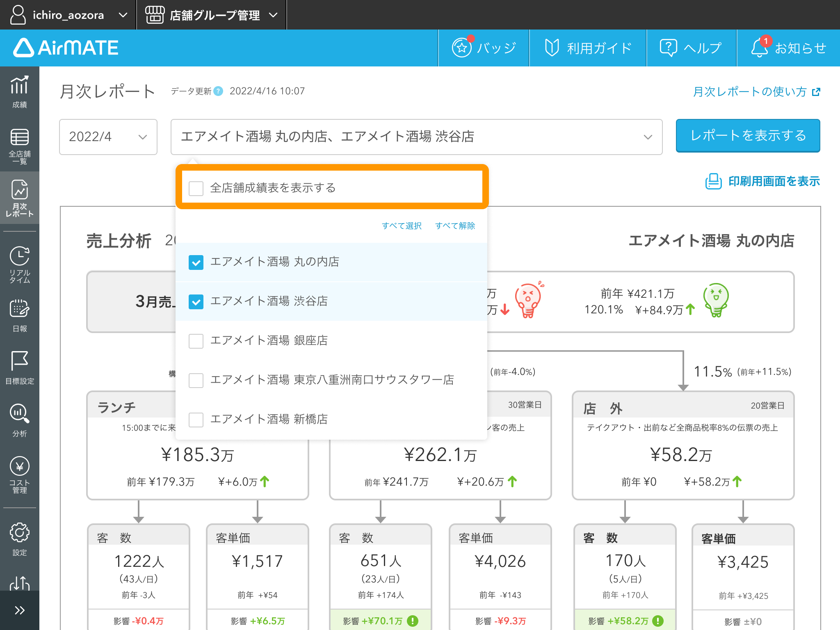The width and height of the screenshot is (840, 630).
Task: Click レポートを表示する button
Action: tap(748, 136)
